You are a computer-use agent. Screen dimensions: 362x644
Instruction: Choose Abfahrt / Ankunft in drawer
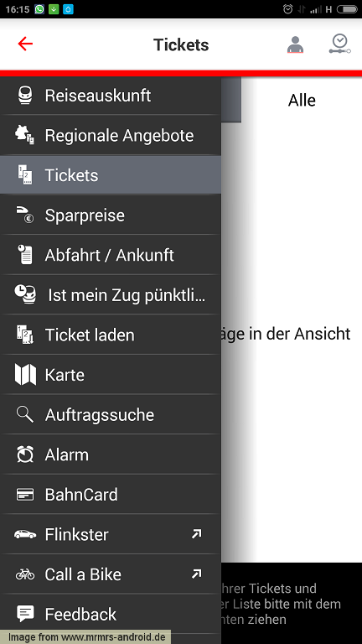pyautogui.click(x=111, y=255)
